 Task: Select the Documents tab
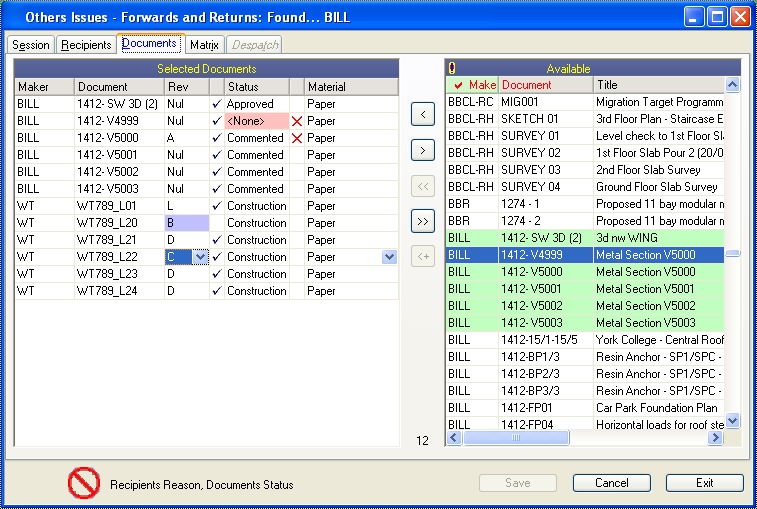click(x=149, y=43)
